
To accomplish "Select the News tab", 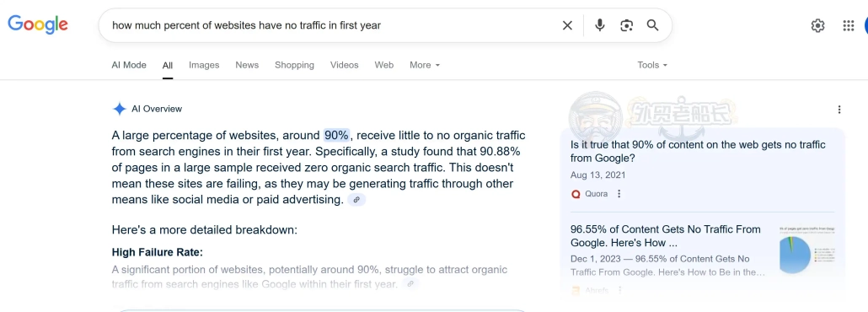I will click(247, 65).
